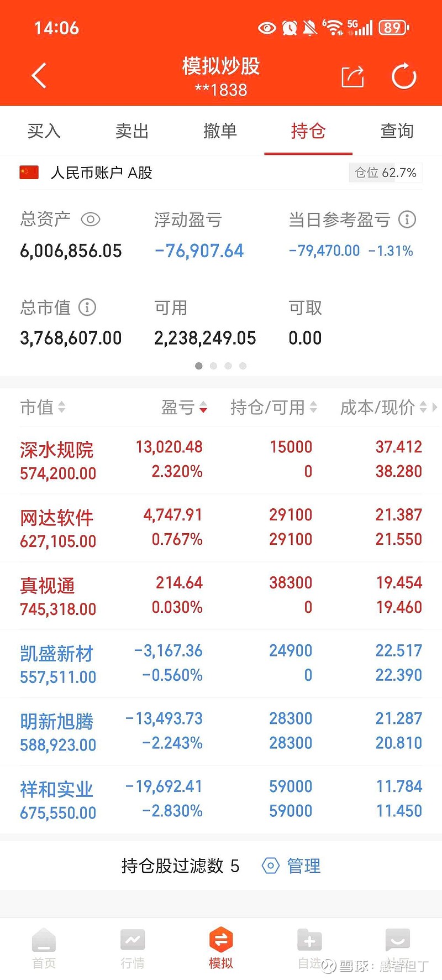442x980 pixels.
Task: Tap info icon beside 当日参考盈亏
Action: tap(407, 220)
